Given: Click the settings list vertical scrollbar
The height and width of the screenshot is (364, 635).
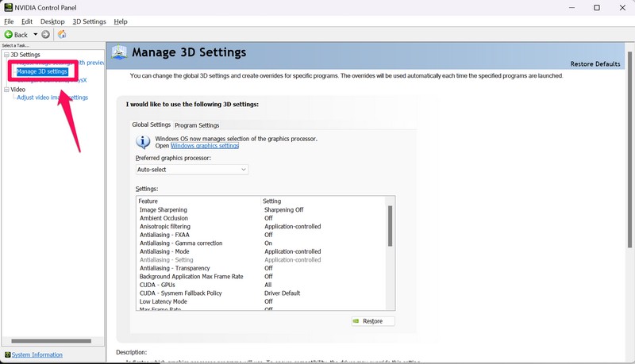Looking at the screenshot, I should (390, 226).
